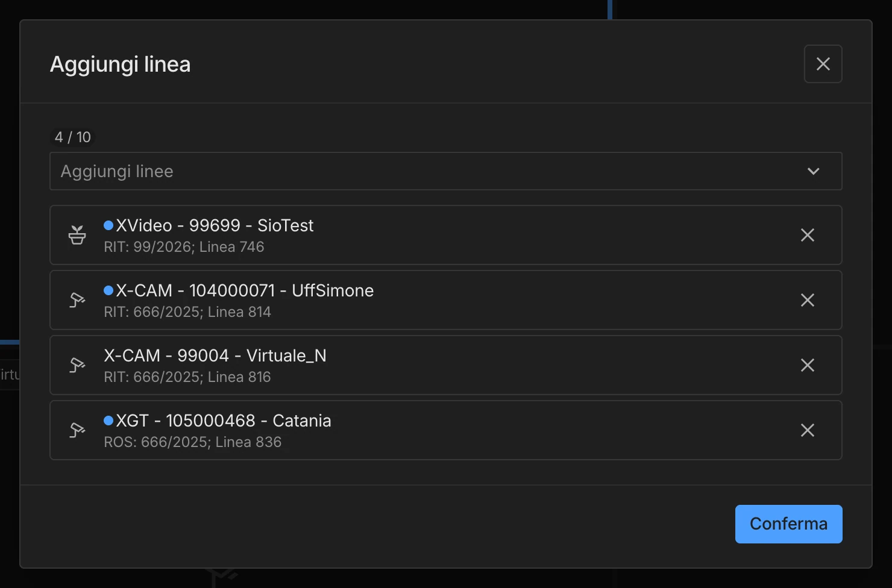Click the RIT: 666/2025; Linea 814 subtitle
Image resolution: width=892 pixels, height=588 pixels.
tap(187, 312)
